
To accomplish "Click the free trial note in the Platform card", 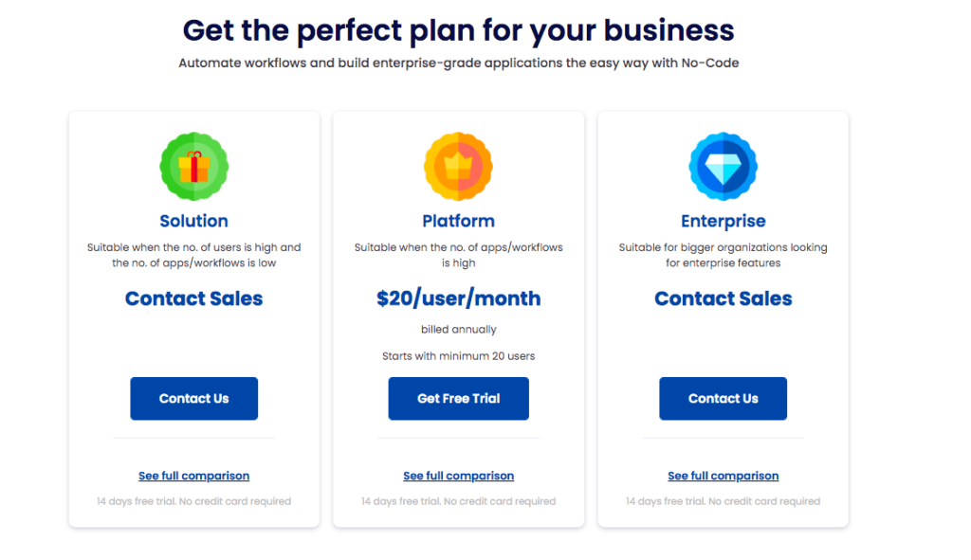I will (458, 501).
